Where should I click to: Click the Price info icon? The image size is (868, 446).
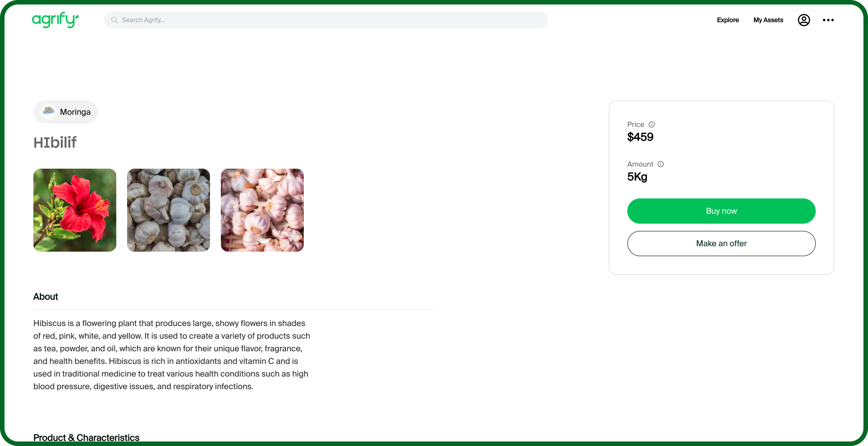(x=652, y=124)
